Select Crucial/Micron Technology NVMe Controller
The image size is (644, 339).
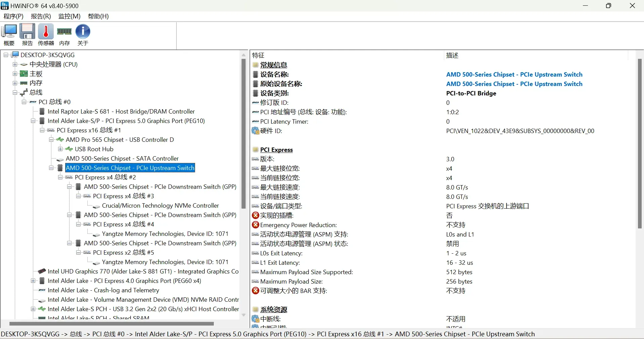pos(160,205)
